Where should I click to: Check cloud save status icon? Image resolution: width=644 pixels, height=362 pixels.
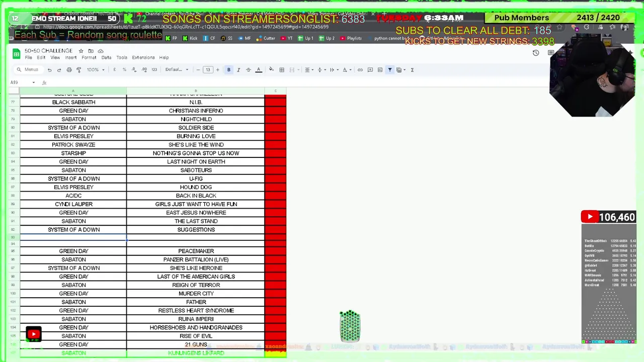pyautogui.click(x=101, y=51)
